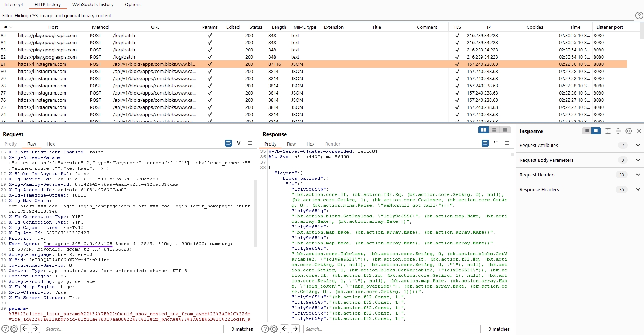
Task: Sort by Status column header
Action: (256, 27)
